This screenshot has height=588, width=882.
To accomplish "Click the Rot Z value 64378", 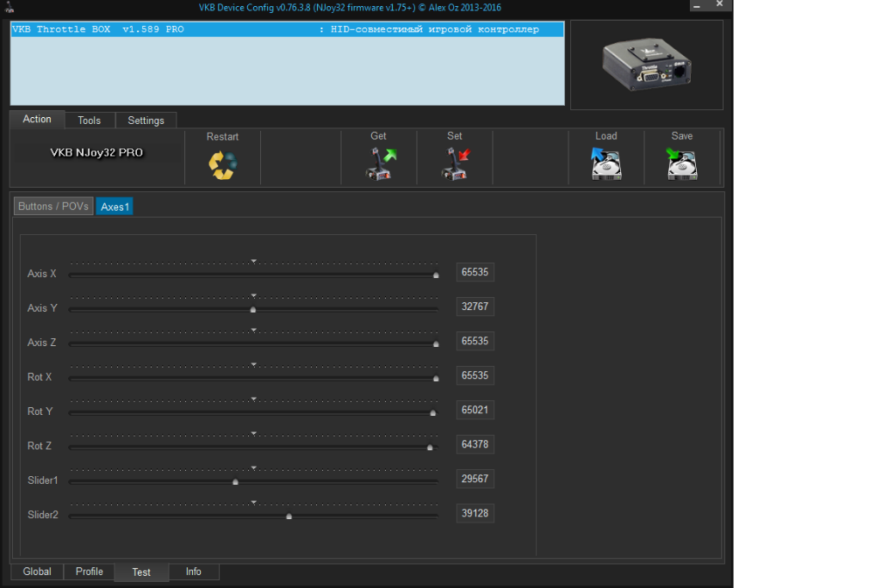I will pyautogui.click(x=475, y=444).
